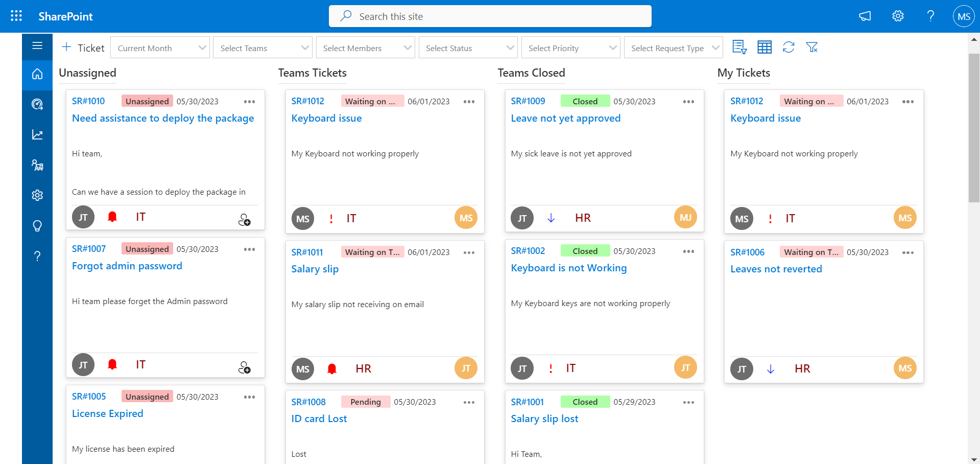Open 'Leaves not reverted' ticket
Viewport: 980px width, 464px height.
point(776,269)
